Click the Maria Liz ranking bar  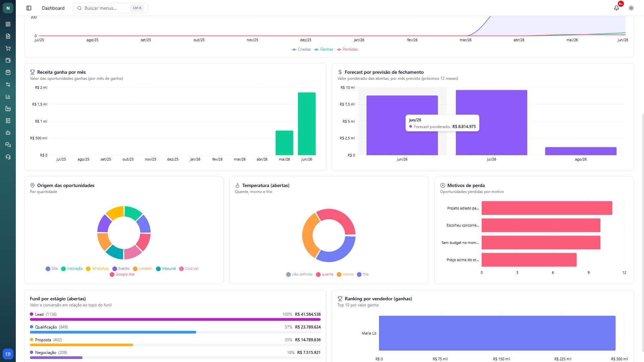point(497,333)
